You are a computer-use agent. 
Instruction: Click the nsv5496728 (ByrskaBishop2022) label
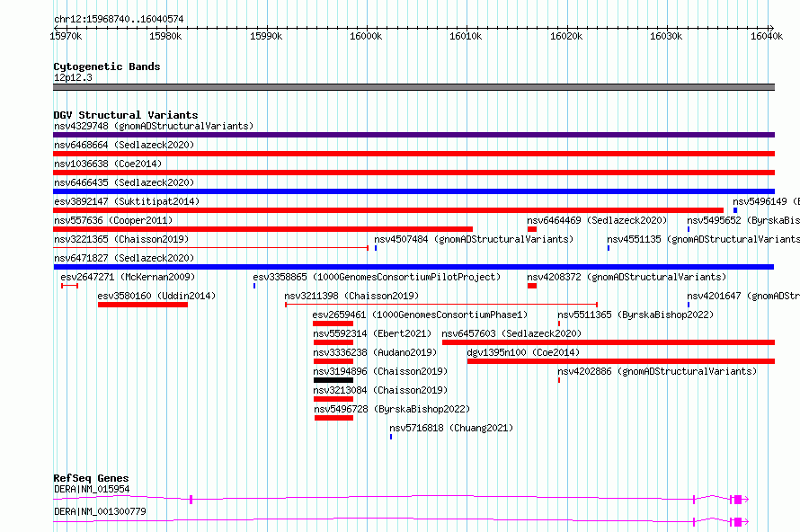tap(392, 409)
